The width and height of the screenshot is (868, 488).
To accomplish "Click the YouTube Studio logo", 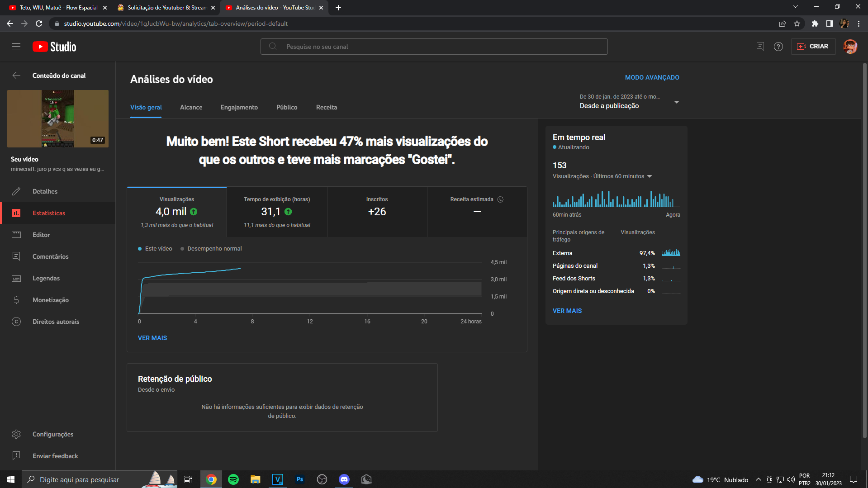I will 54,47.
